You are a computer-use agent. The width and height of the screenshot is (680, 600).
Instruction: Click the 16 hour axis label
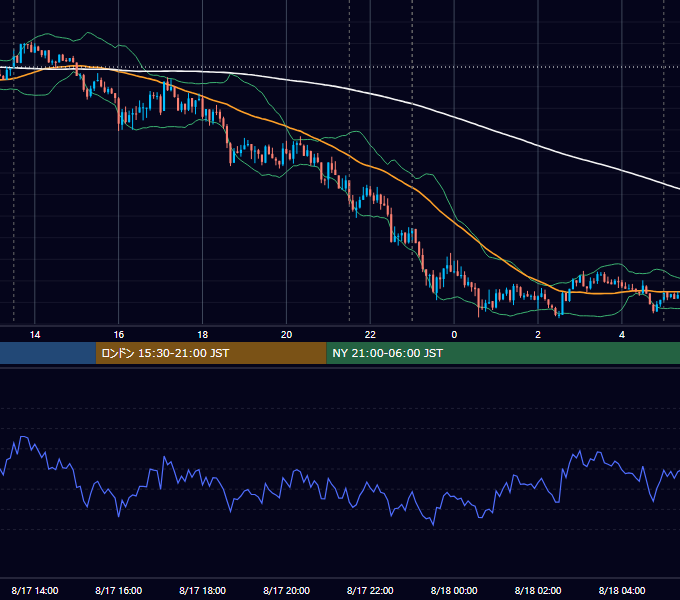click(x=118, y=335)
